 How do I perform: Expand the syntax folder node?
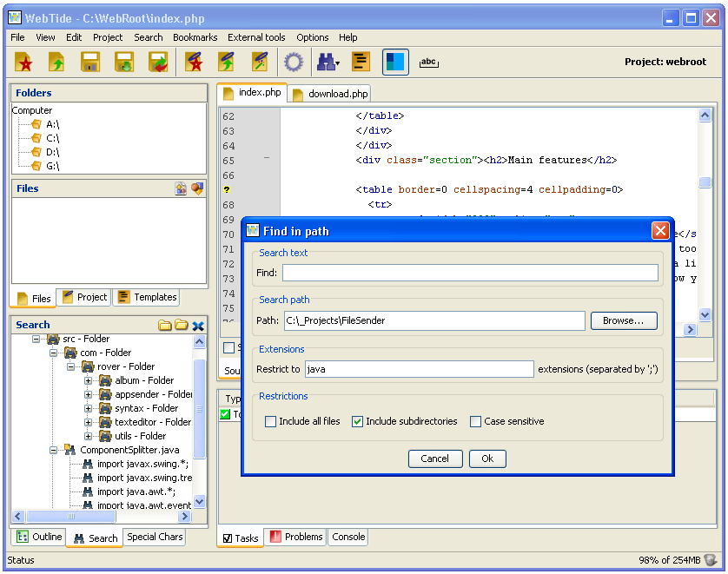click(x=88, y=408)
